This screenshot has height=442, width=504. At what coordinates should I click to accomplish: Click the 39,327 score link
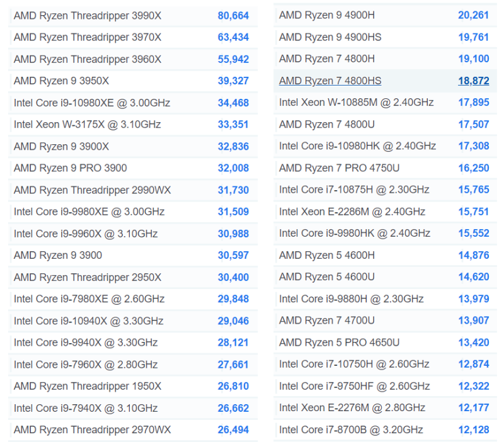[233, 81]
